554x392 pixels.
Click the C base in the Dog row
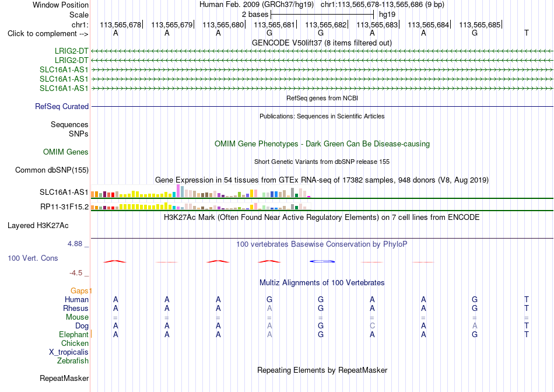coord(372,326)
